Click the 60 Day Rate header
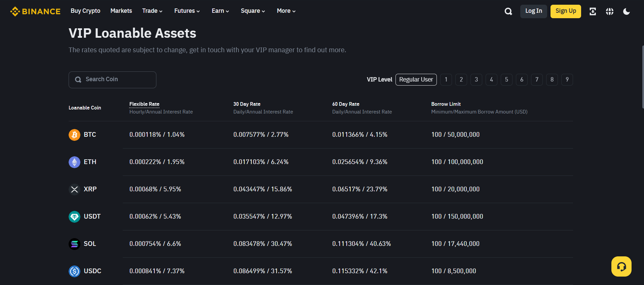644x285 pixels. point(346,104)
